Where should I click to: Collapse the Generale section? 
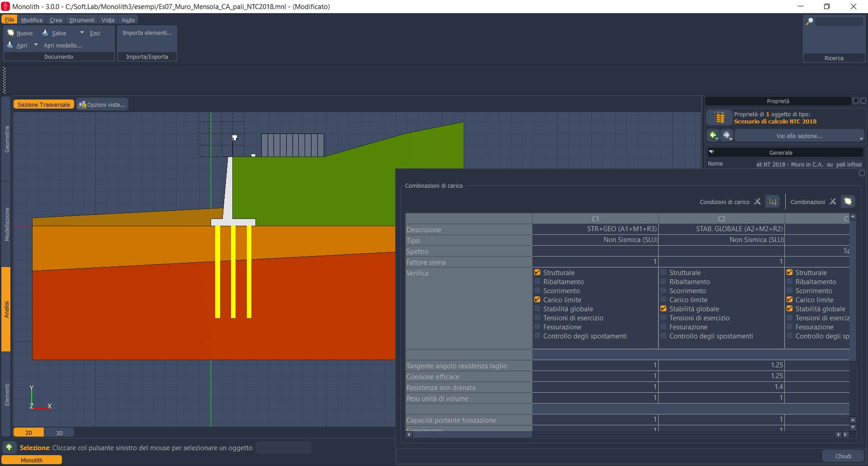click(x=712, y=152)
